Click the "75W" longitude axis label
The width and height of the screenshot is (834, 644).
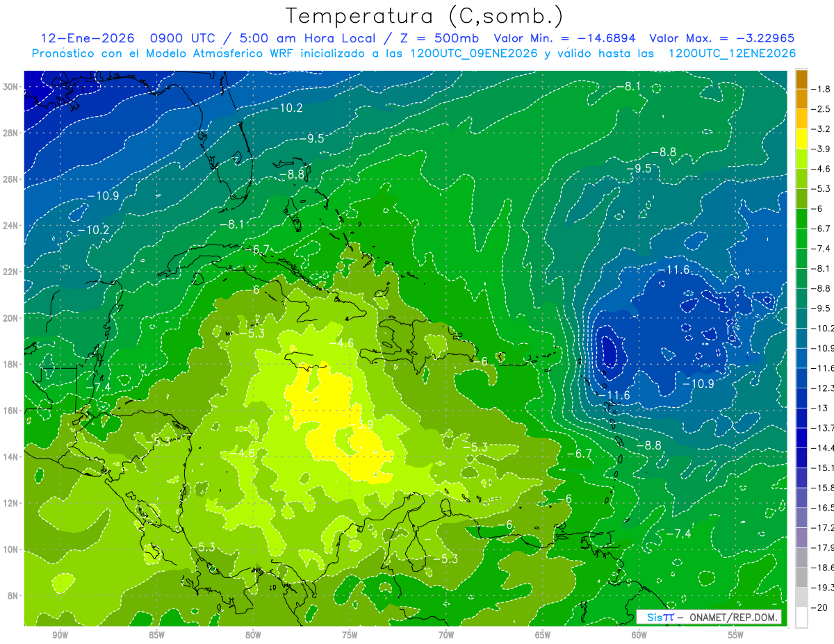pos(350,635)
